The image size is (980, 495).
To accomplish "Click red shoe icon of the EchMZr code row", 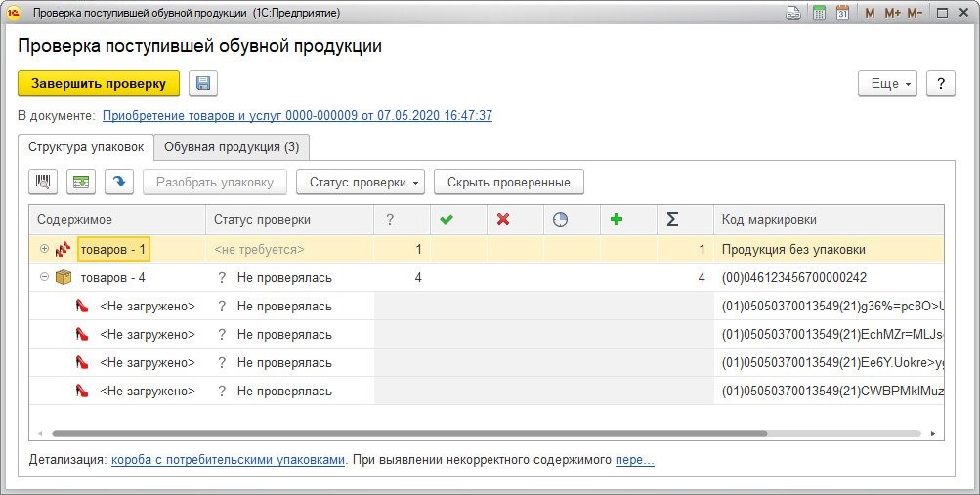I will coord(82,334).
